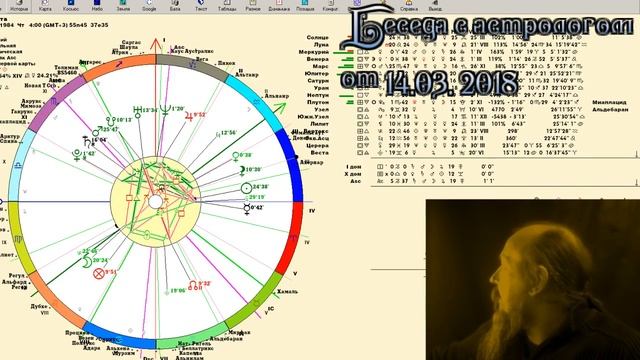Open the Небо sky view icon

[97, 5]
